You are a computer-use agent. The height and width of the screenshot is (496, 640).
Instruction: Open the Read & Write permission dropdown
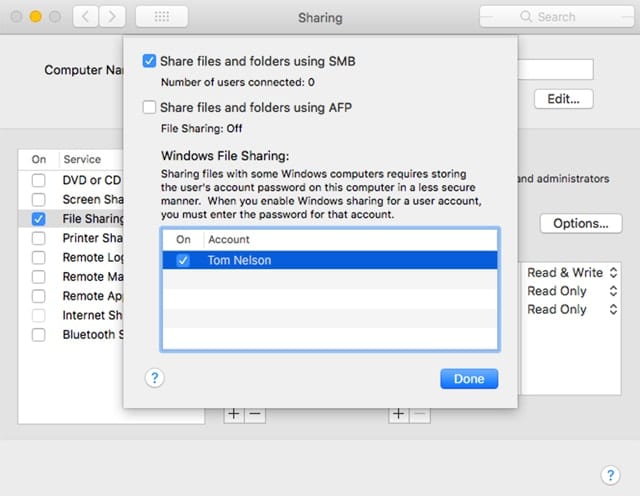click(x=572, y=272)
